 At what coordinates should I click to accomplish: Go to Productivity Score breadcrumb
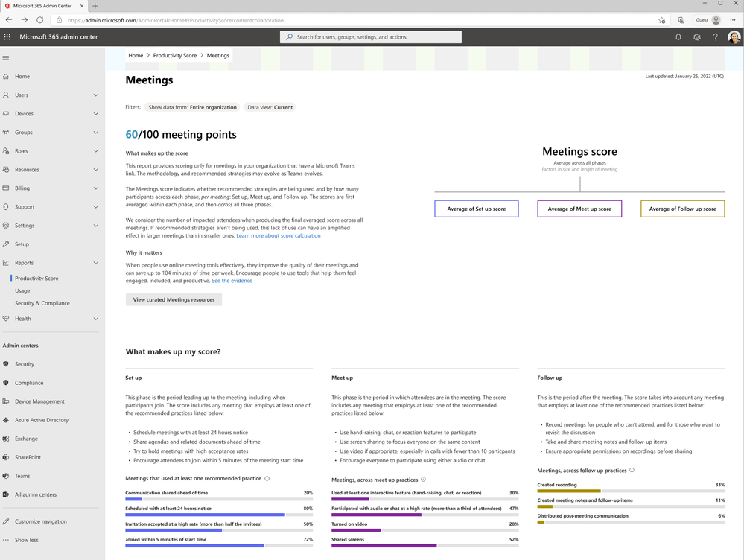pos(174,56)
